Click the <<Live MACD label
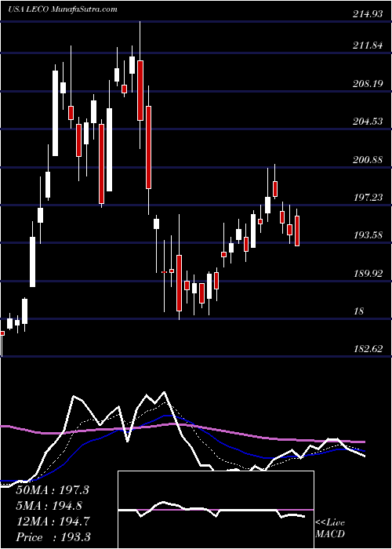The height and width of the screenshot is (549, 392). click(330, 528)
